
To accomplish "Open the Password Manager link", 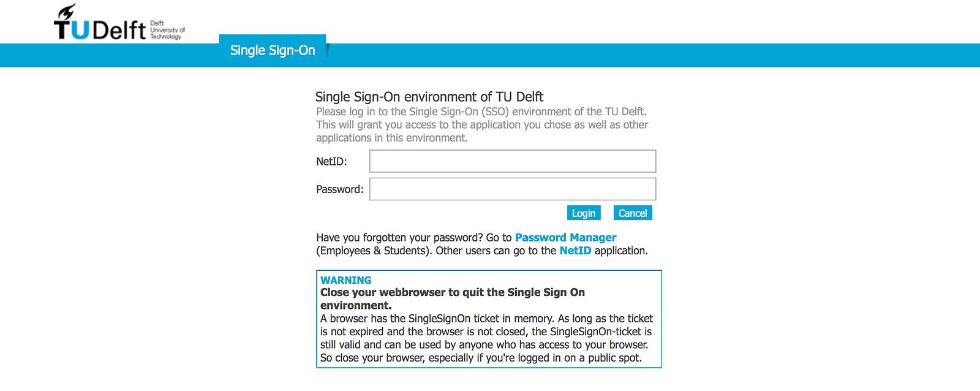I will click(565, 237).
